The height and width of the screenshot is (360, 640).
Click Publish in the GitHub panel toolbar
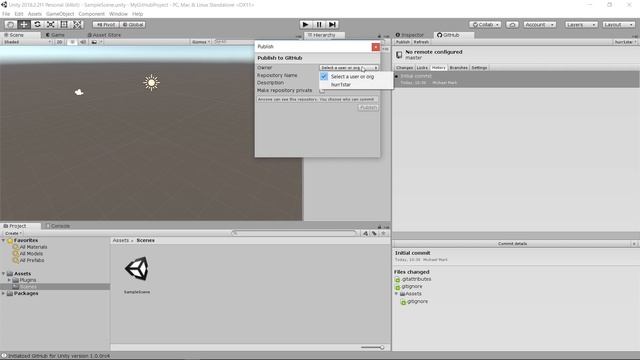pos(402,42)
